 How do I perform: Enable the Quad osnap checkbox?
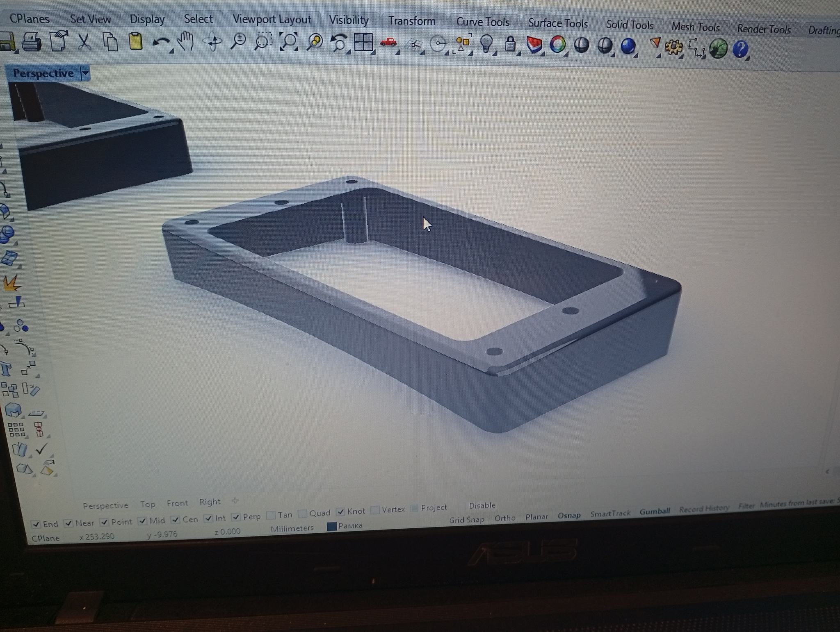(303, 514)
